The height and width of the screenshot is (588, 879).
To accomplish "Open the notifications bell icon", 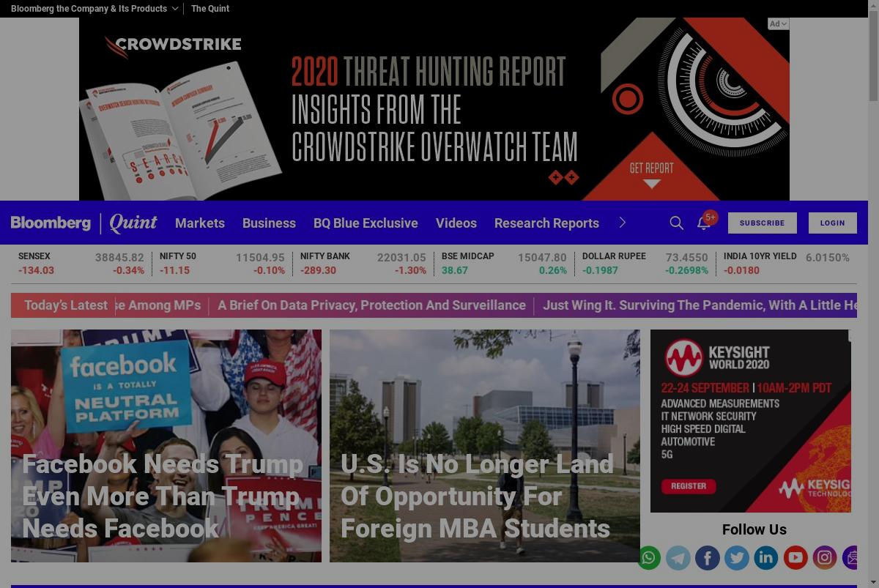I will click(704, 223).
